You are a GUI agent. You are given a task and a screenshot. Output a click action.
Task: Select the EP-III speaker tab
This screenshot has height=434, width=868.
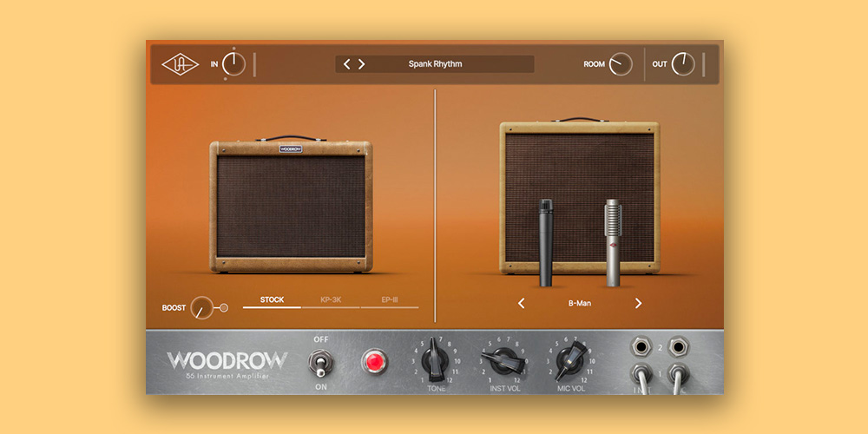click(390, 300)
